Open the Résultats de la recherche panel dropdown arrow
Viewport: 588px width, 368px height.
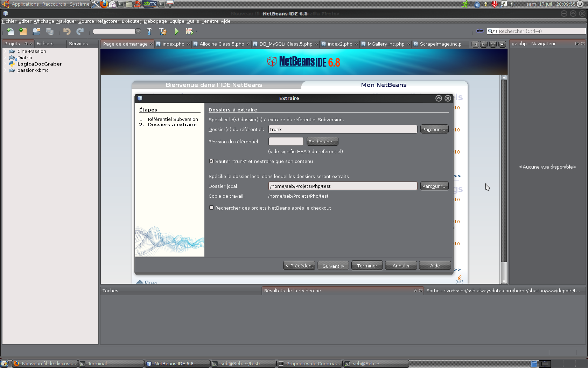(x=416, y=291)
